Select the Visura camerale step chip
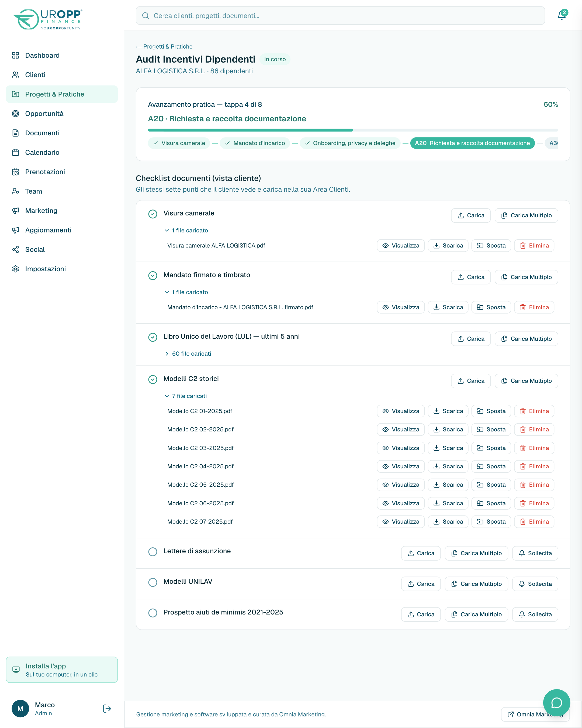 pos(179,143)
